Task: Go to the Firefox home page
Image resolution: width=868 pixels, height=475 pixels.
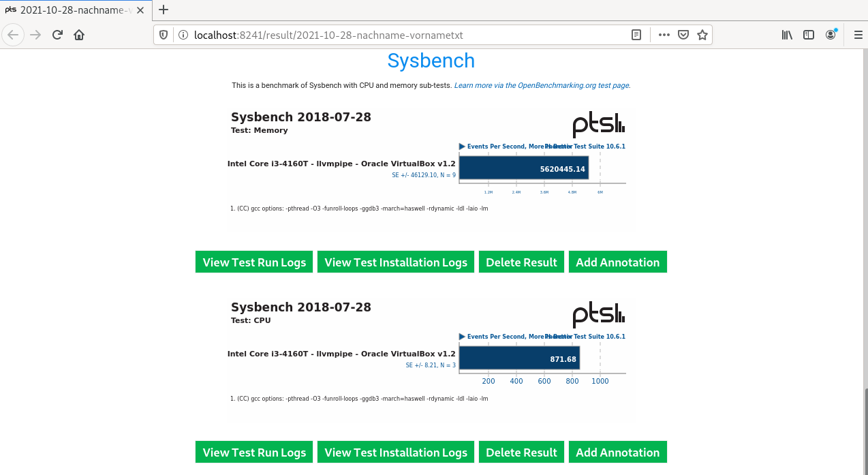Action: tap(79, 35)
